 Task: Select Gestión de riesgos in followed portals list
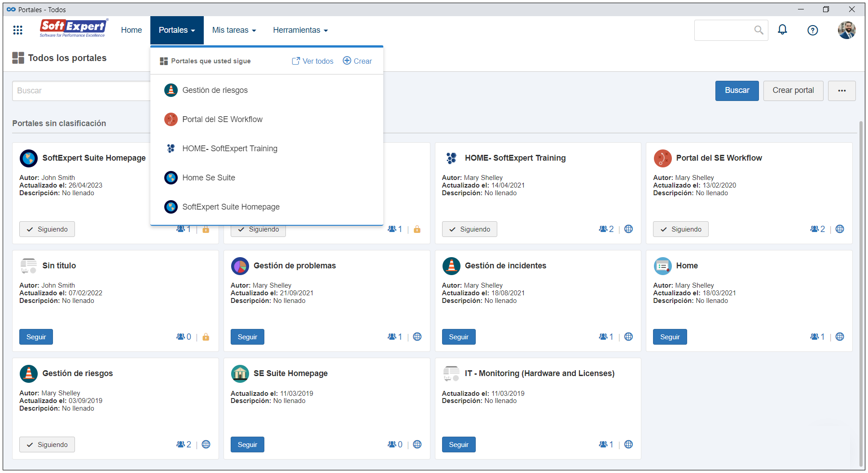tap(267, 90)
